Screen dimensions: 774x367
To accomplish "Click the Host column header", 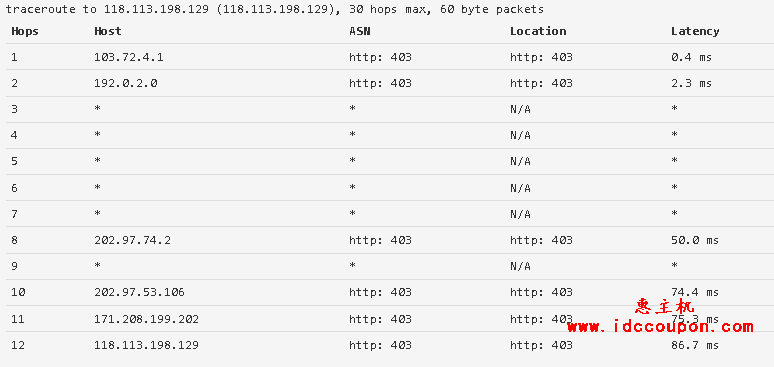I will pyautogui.click(x=108, y=31).
